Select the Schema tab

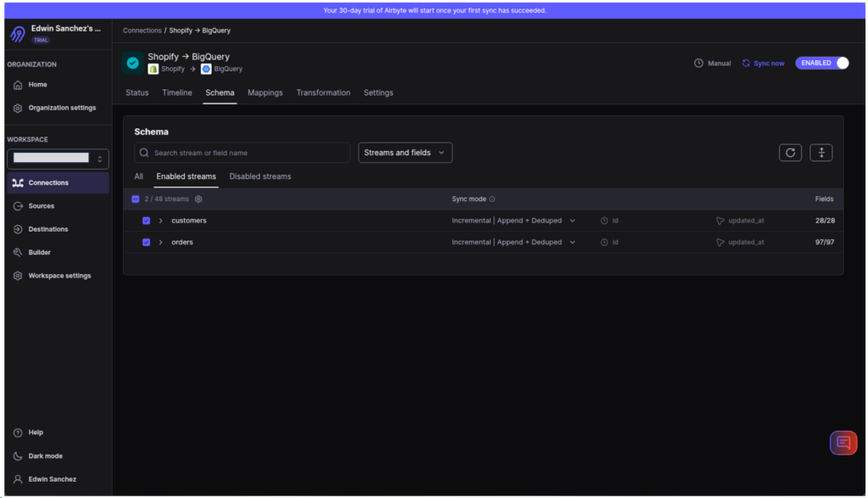(220, 92)
